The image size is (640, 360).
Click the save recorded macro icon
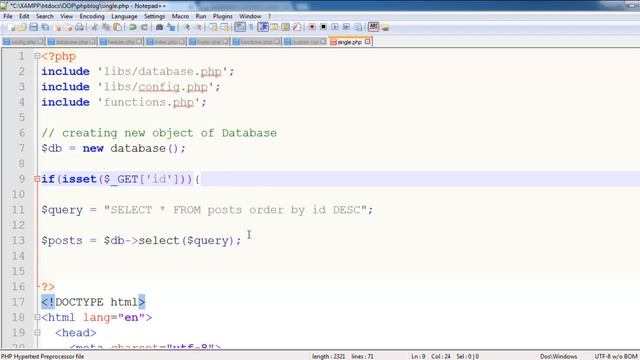[x=358, y=27]
